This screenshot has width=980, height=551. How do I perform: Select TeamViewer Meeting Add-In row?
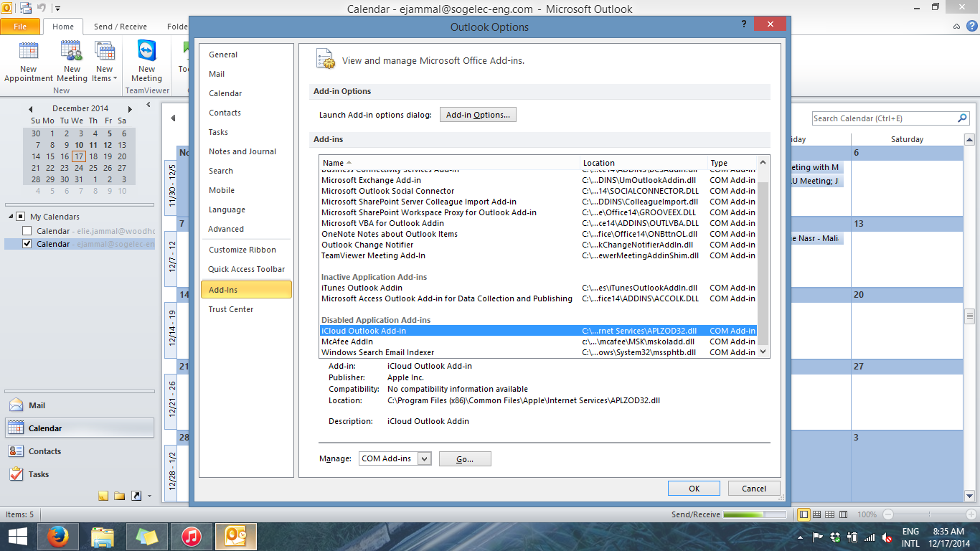pos(538,255)
